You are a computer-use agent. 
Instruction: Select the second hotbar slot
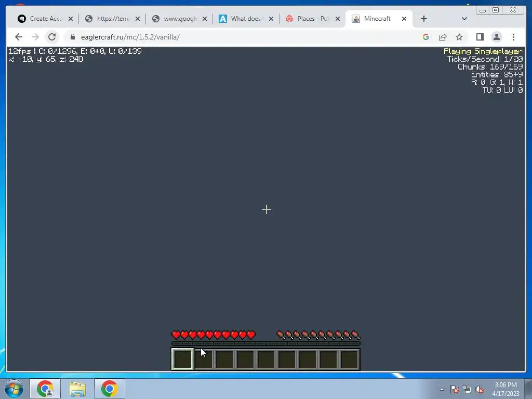click(x=204, y=359)
